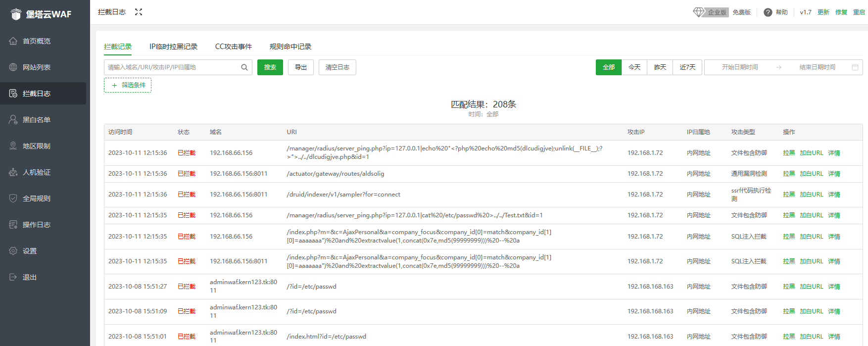Click 开始日期时间 date field
Image resolution: width=868 pixels, height=346 pixels.
pos(740,67)
